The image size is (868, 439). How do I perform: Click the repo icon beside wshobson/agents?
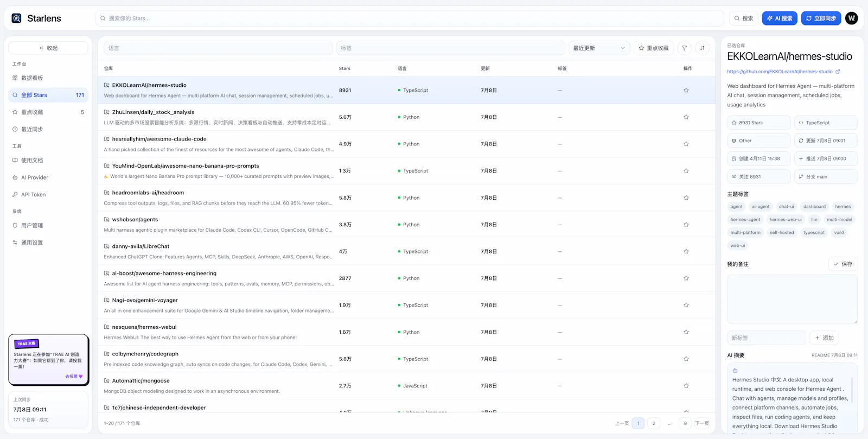[x=107, y=220]
